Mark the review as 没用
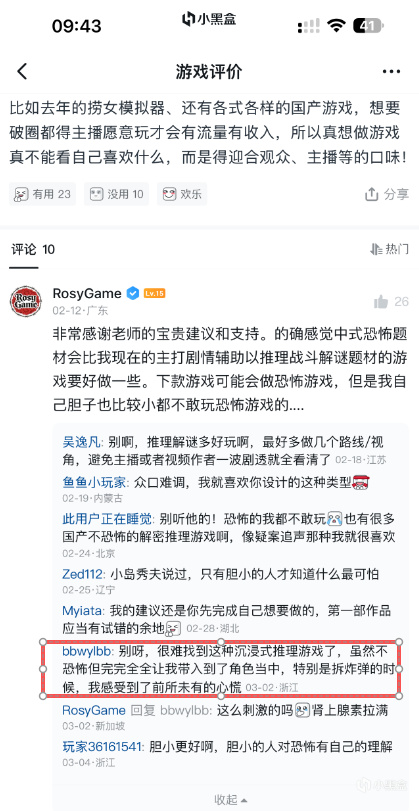Image resolution: width=419 pixels, height=811 pixels. (x=117, y=194)
